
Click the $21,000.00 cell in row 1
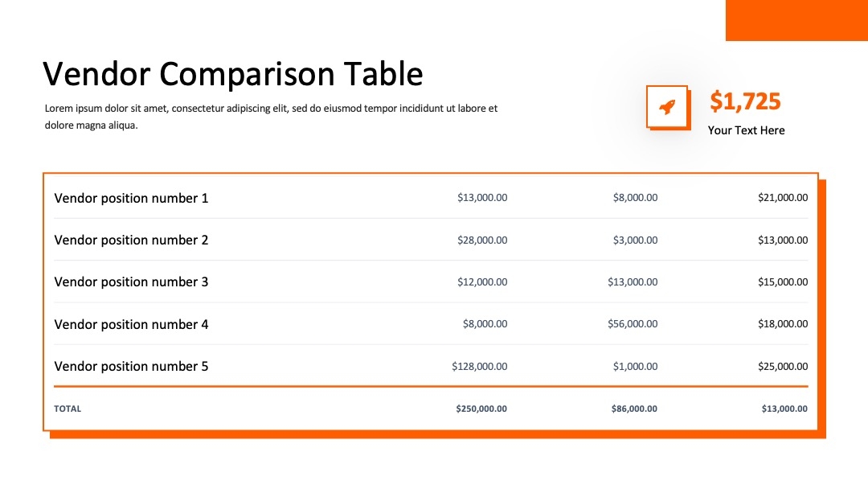pyautogui.click(x=783, y=198)
